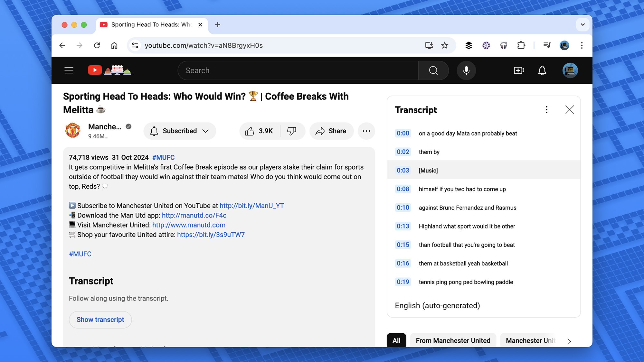The image size is (644, 362).
Task: Click the browser address bar URL
Action: pos(204,45)
